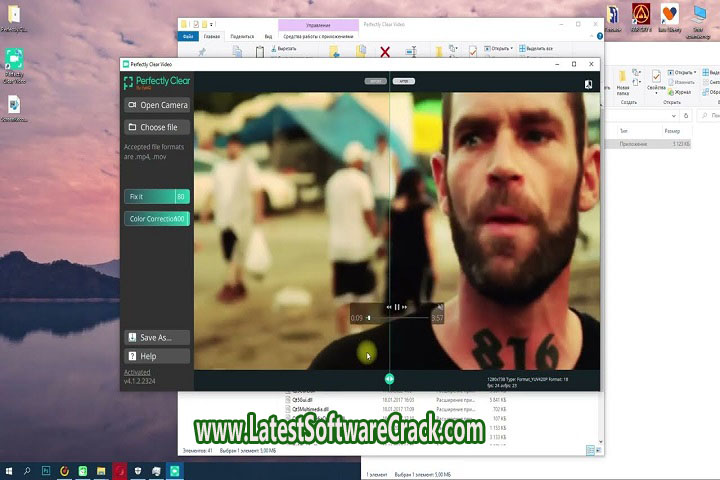Click the Rename icon in ribbon
The width and height of the screenshot is (720, 480).
click(411, 51)
